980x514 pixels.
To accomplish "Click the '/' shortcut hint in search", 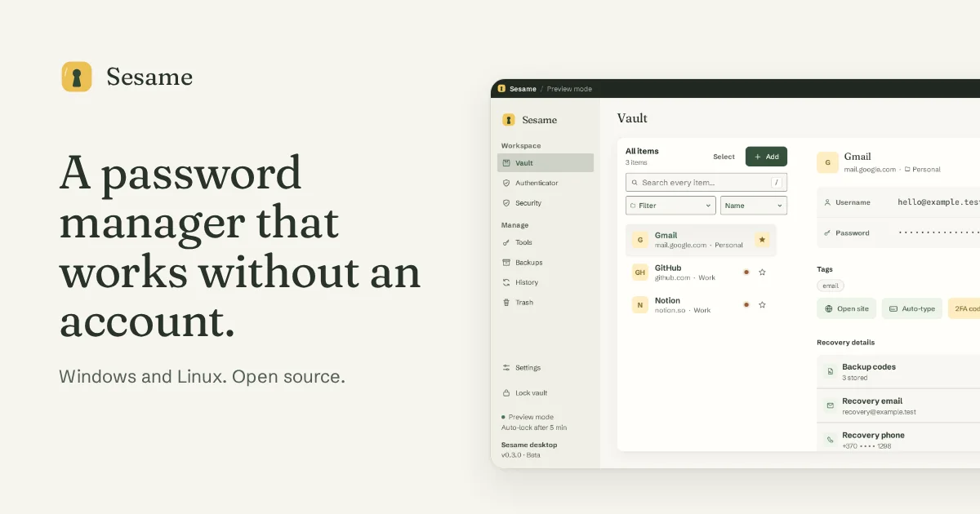I will tap(777, 183).
